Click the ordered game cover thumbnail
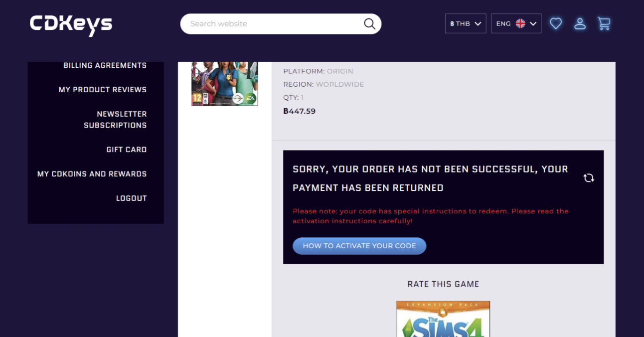This screenshot has width=644, height=337. [x=225, y=83]
